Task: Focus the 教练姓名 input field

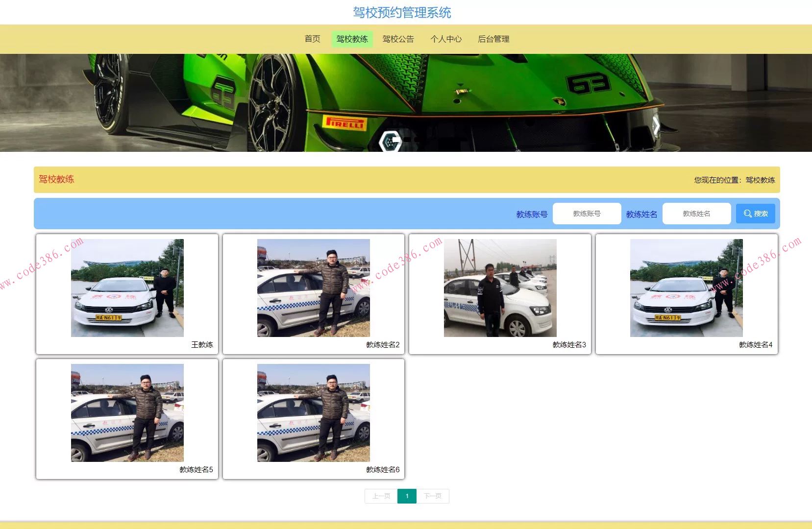Action: pos(696,214)
